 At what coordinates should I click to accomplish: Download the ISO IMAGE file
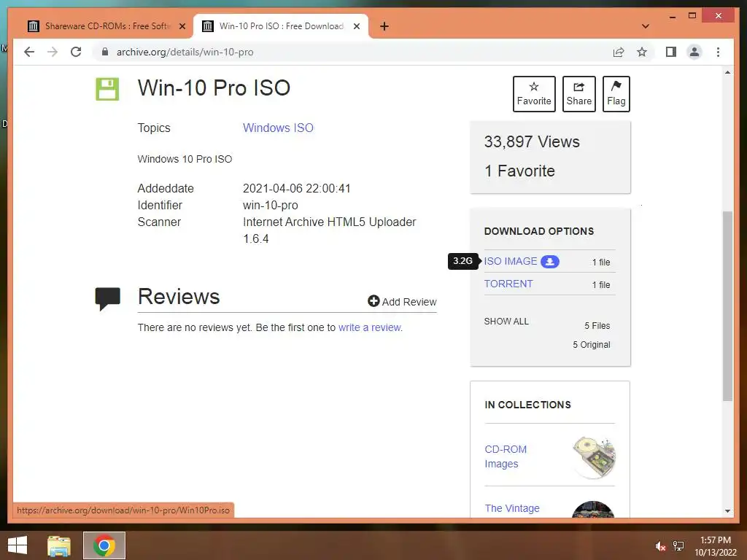tap(510, 262)
